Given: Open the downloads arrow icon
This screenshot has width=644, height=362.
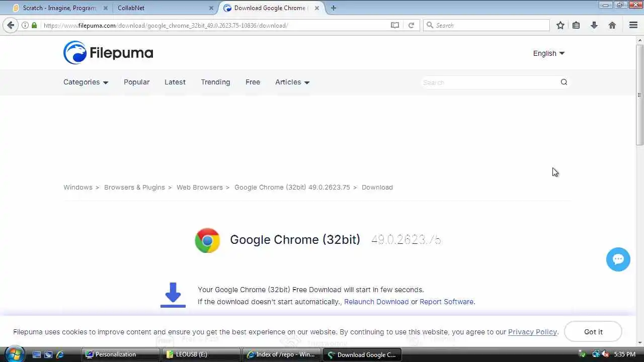Looking at the screenshot, I should (594, 25).
